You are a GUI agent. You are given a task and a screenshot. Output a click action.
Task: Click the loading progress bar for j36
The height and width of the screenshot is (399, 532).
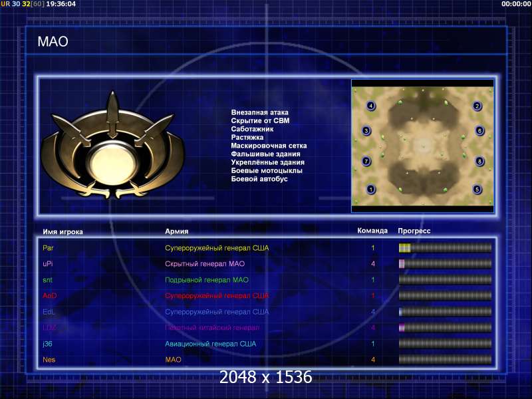click(x=445, y=344)
